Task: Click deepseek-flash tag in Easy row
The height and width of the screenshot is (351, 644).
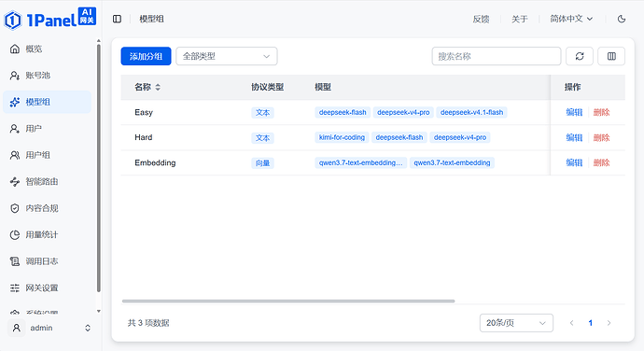Action: (343, 112)
